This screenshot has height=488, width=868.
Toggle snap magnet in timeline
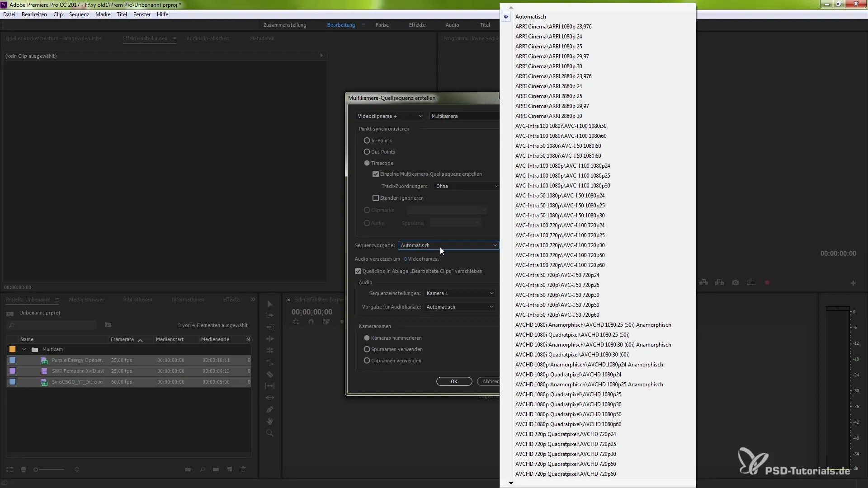point(311,322)
